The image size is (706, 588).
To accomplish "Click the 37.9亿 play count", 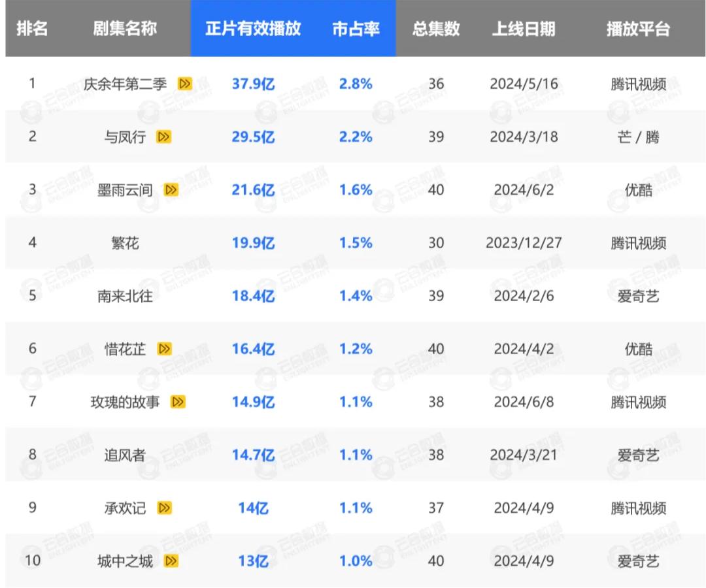I will pos(253,84).
